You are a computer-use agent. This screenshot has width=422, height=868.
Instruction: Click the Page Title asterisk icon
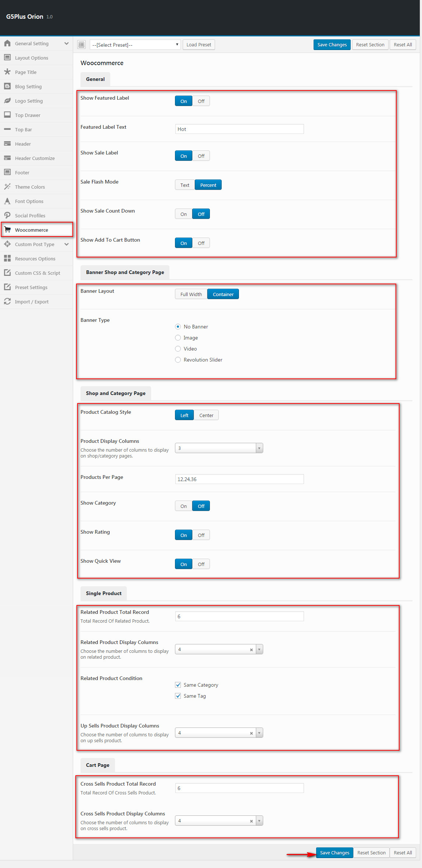coord(7,72)
